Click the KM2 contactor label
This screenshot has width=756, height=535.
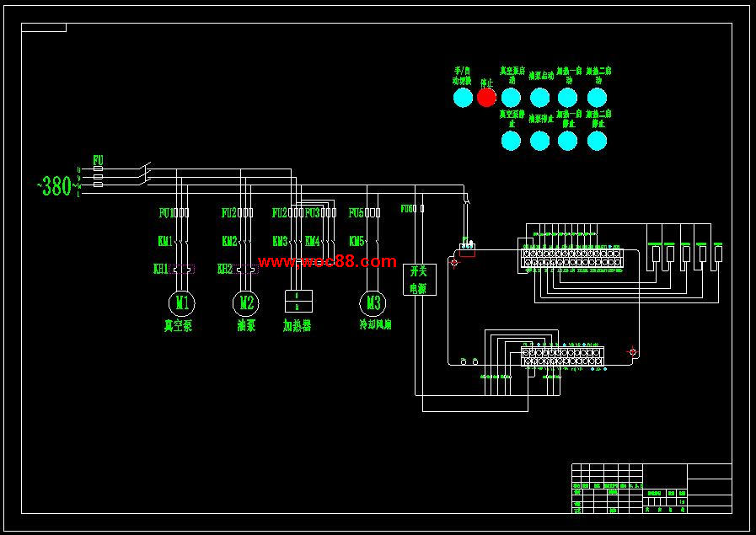pyautogui.click(x=229, y=241)
